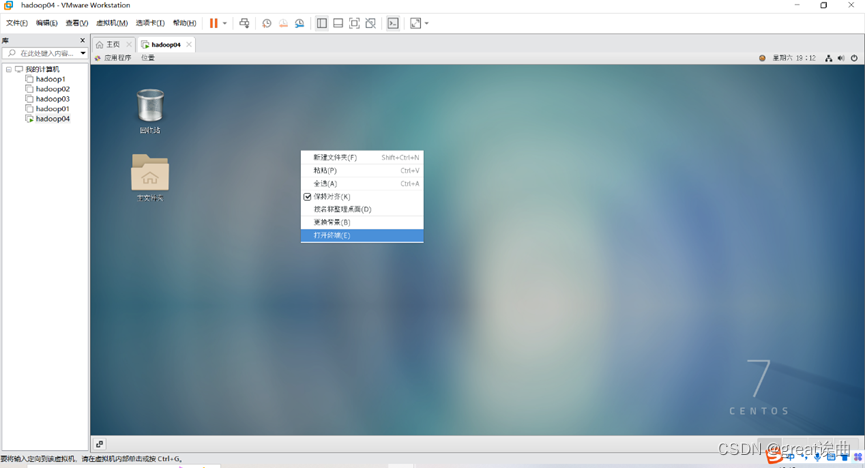Choose 新建文件夹(F) from the context menu
The height and width of the screenshot is (468, 865).
coord(362,157)
